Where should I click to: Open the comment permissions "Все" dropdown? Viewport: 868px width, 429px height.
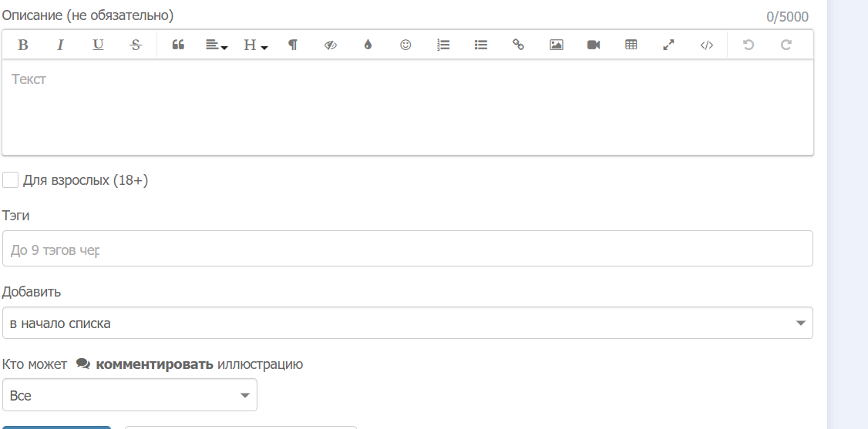pos(130,395)
